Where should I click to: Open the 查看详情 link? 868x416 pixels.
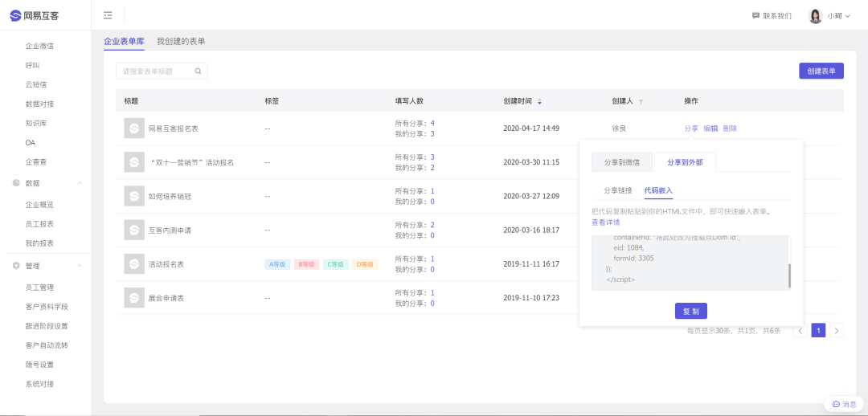[x=606, y=222]
